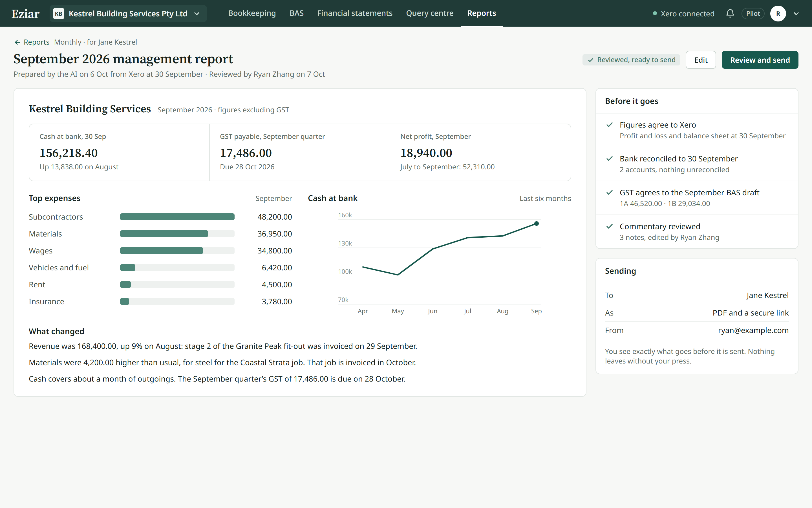Image resolution: width=812 pixels, height=508 pixels.
Task: Click the checkmark beside GST agrees to BAS draft
Action: (x=609, y=193)
